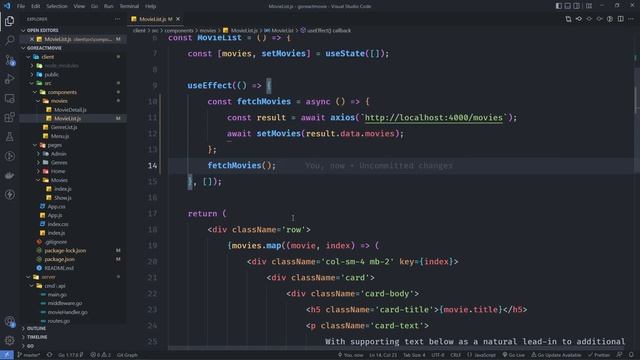Open editor More Actions ellipsis
640x360 pixels.
click(631, 19)
